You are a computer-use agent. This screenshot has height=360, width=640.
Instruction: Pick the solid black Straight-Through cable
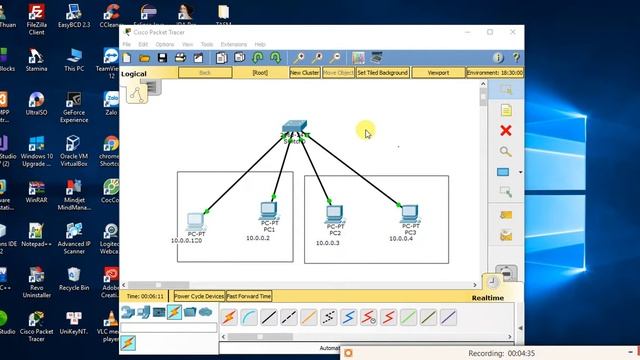(x=269, y=317)
